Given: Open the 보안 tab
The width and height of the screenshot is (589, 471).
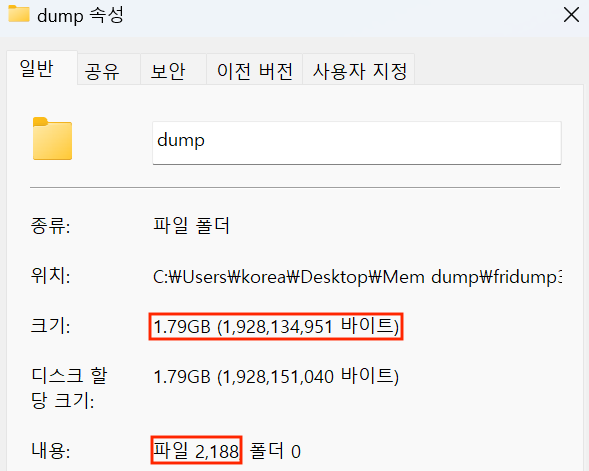Looking at the screenshot, I should 174,70.
